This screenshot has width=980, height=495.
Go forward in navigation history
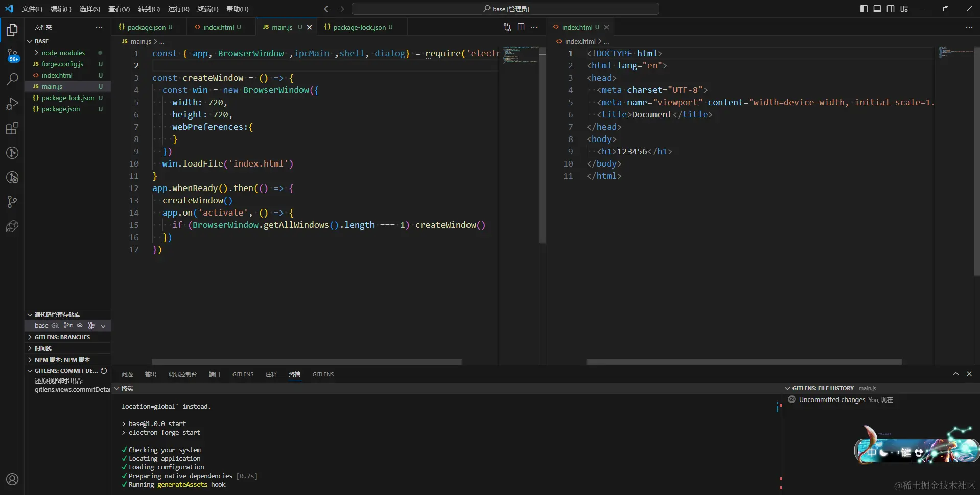tap(341, 9)
